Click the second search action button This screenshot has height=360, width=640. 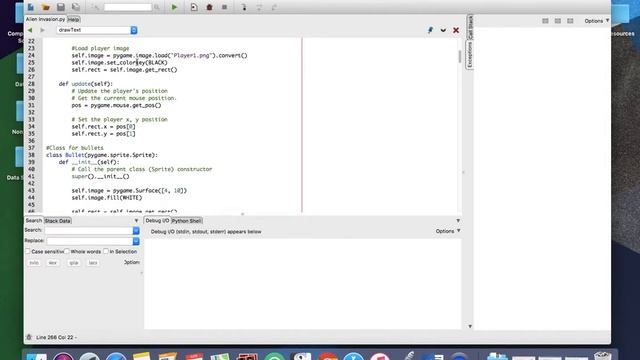[x=53, y=263]
